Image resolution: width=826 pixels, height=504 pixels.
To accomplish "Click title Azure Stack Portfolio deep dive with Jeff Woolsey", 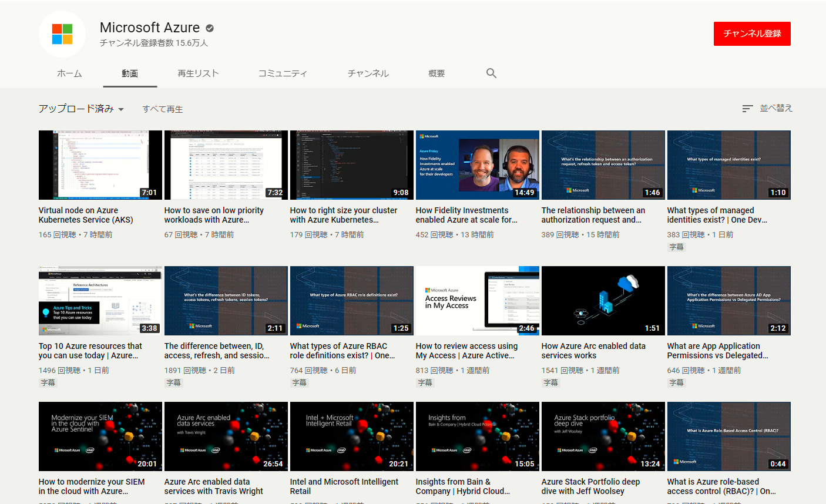I will (590, 486).
